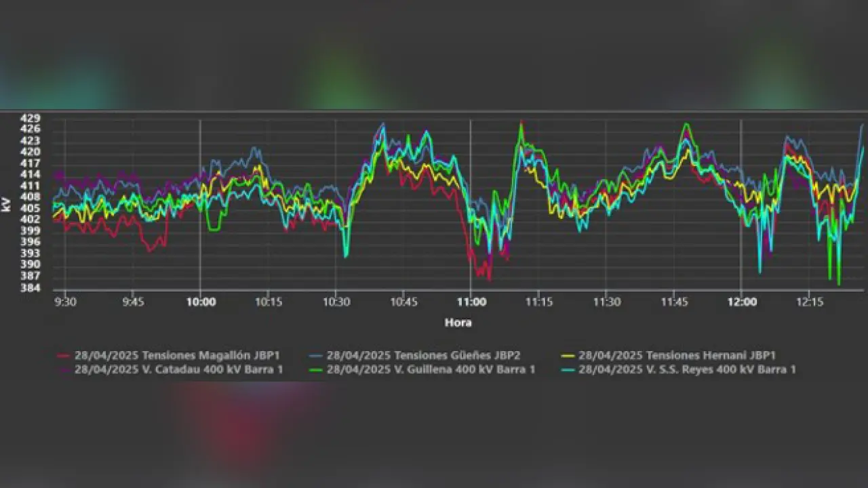
Task: Toggle the Tensiones Magallón JBP1 legend entry
Action: [x=177, y=355]
